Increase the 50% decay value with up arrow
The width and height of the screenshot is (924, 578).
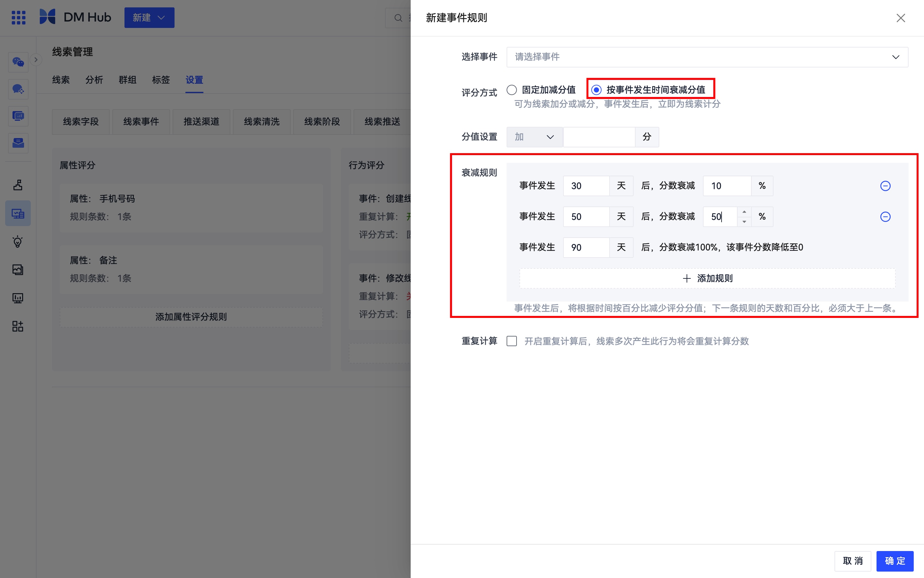(x=744, y=212)
